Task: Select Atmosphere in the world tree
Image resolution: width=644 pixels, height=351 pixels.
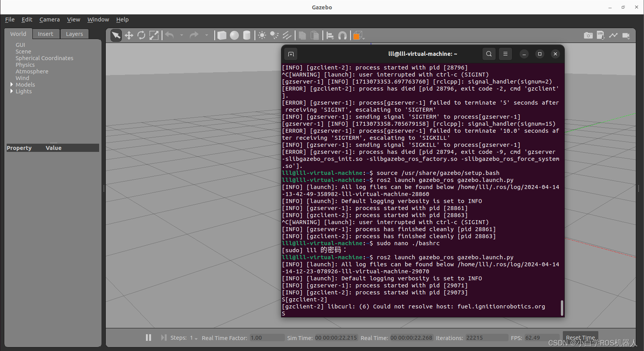Action: click(x=32, y=71)
